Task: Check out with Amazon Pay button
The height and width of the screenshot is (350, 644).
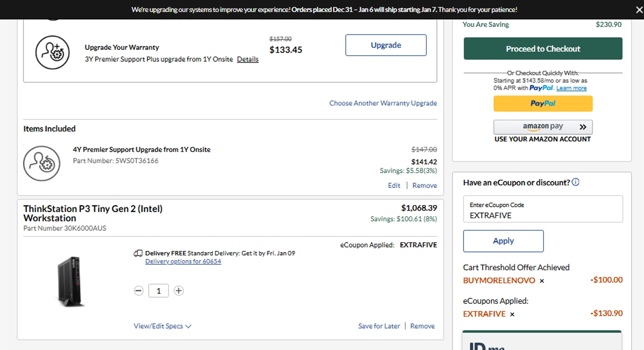Action: [543, 127]
